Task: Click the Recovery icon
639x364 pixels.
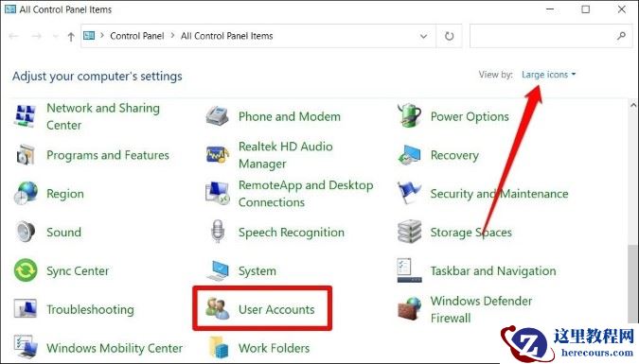Action: 409,155
